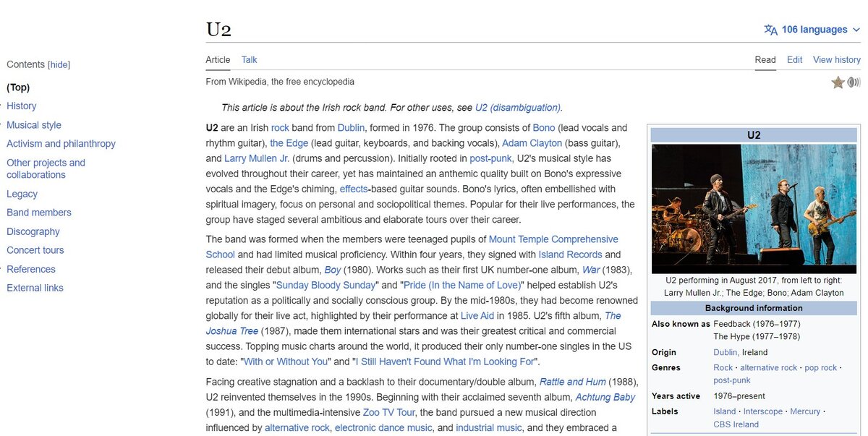Follow the Dublin link in first paragraph
868x436 pixels.
[351, 128]
